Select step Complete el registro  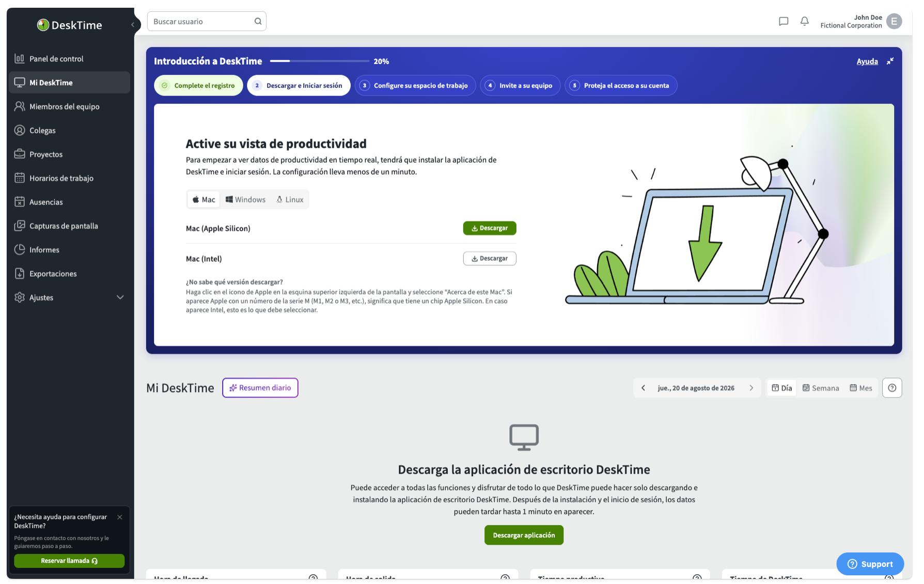click(x=198, y=85)
